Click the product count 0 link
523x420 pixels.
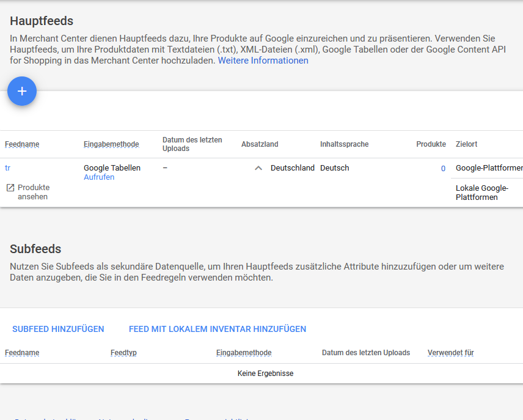[x=443, y=168]
